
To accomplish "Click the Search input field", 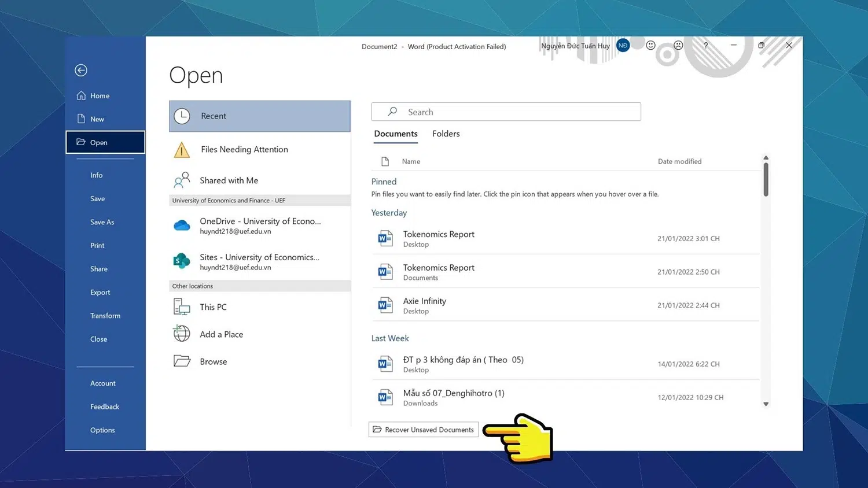I will (x=506, y=112).
